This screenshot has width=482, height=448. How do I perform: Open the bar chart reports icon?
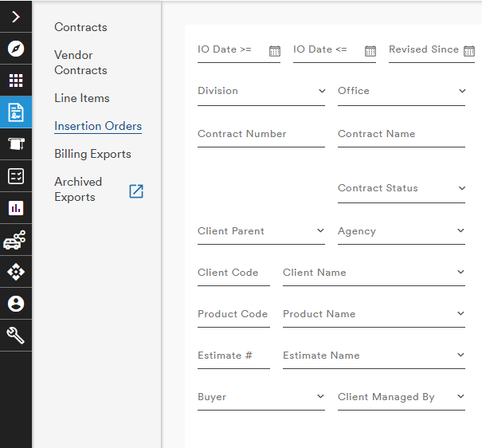(16, 208)
